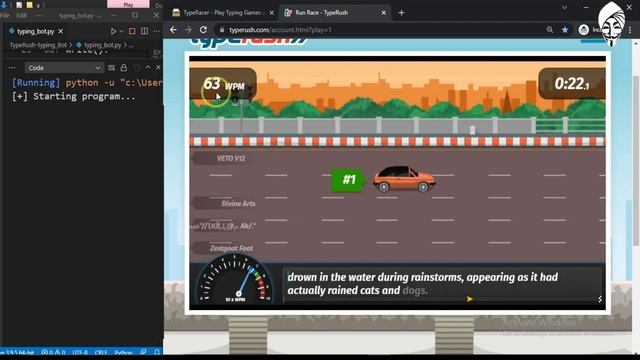The height and width of the screenshot is (360, 640).
Task: Maximize output panel with up chevron
Action: [148, 67]
